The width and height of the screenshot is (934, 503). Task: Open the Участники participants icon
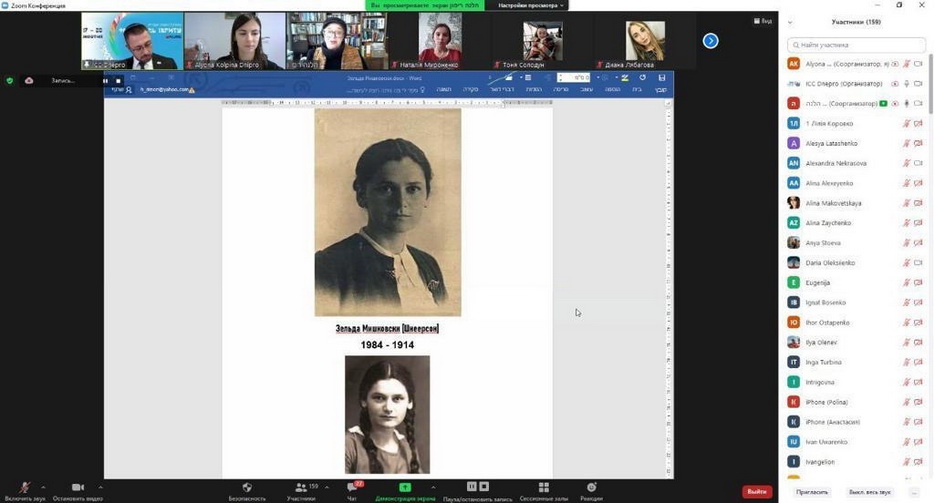click(300, 487)
